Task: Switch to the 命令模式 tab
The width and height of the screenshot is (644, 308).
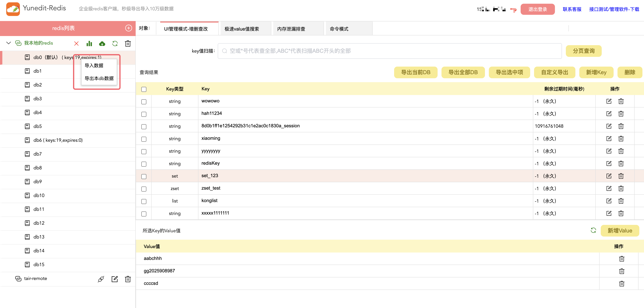Action: pos(339,29)
